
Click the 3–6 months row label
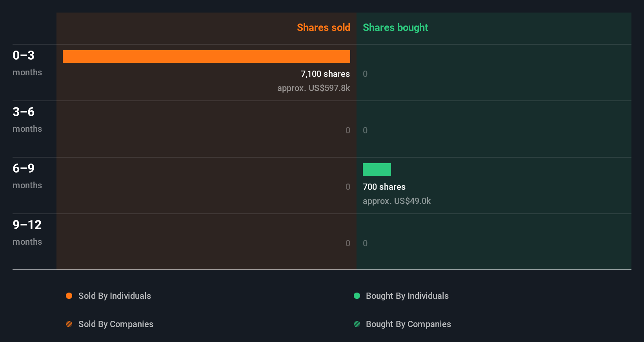27,119
